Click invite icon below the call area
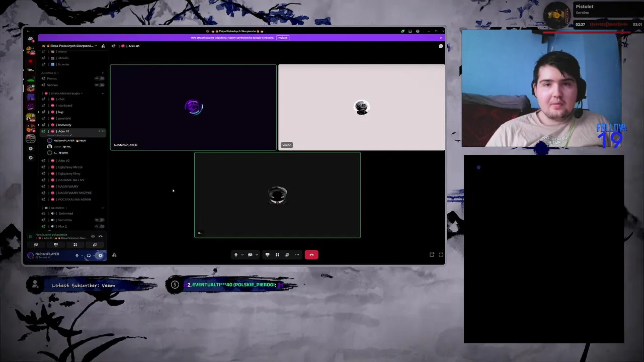Image resolution: width=644 pixels, height=362 pixels. coord(114,255)
